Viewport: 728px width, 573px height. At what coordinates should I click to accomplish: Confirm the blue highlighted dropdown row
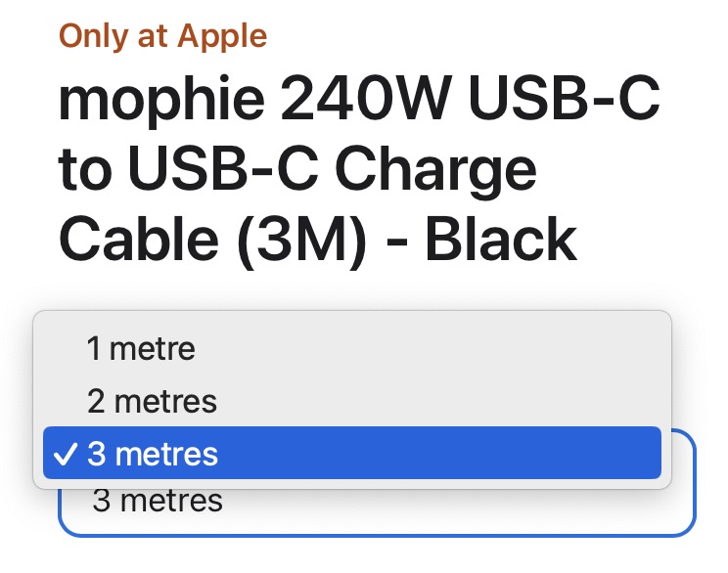352,454
